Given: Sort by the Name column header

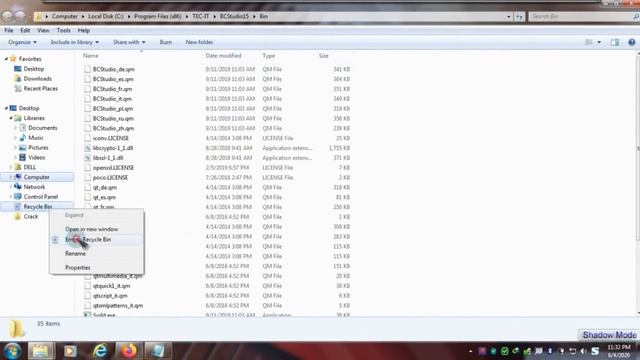Looking at the screenshot, I should pos(91,56).
